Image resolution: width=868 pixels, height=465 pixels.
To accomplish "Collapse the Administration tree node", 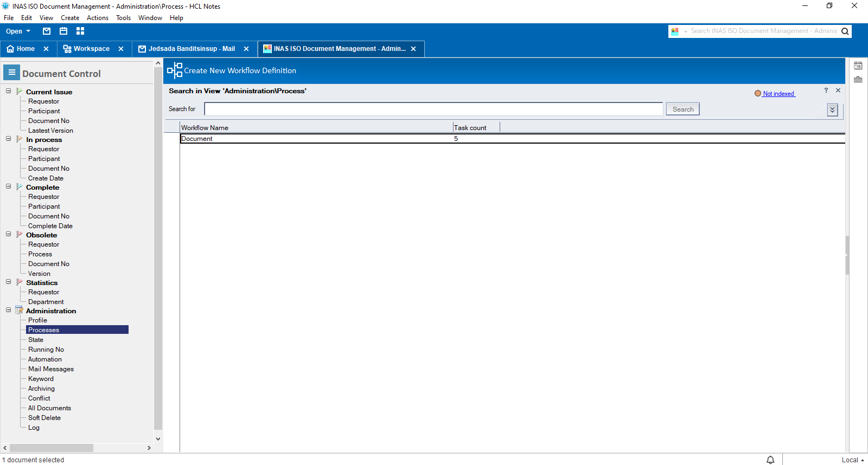I will (x=8, y=310).
